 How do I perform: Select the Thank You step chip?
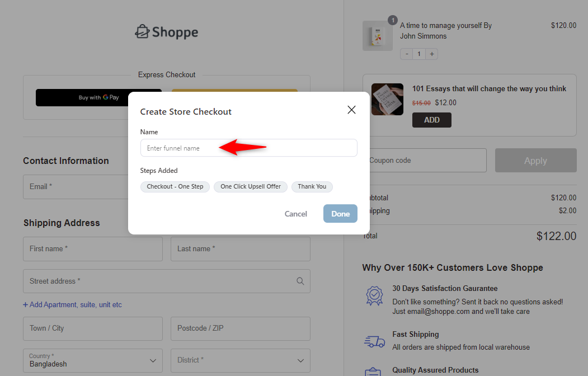click(312, 187)
